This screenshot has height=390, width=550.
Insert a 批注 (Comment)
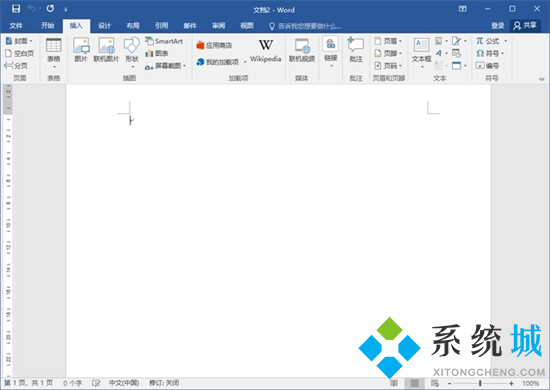click(x=356, y=51)
